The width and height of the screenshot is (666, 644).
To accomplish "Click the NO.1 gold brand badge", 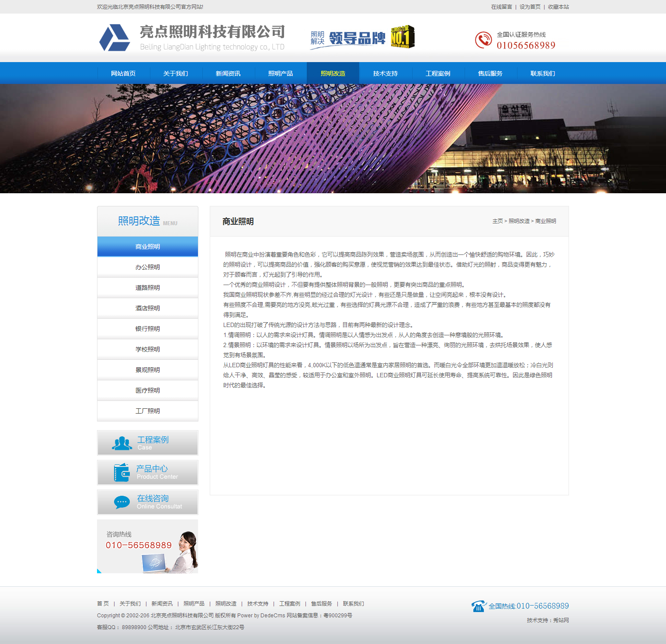I will 402,37.
